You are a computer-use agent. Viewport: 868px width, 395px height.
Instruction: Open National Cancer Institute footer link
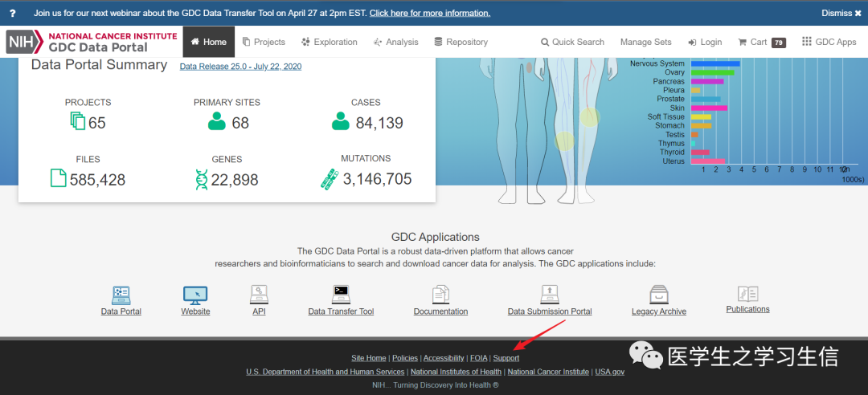[x=548, y=372]
